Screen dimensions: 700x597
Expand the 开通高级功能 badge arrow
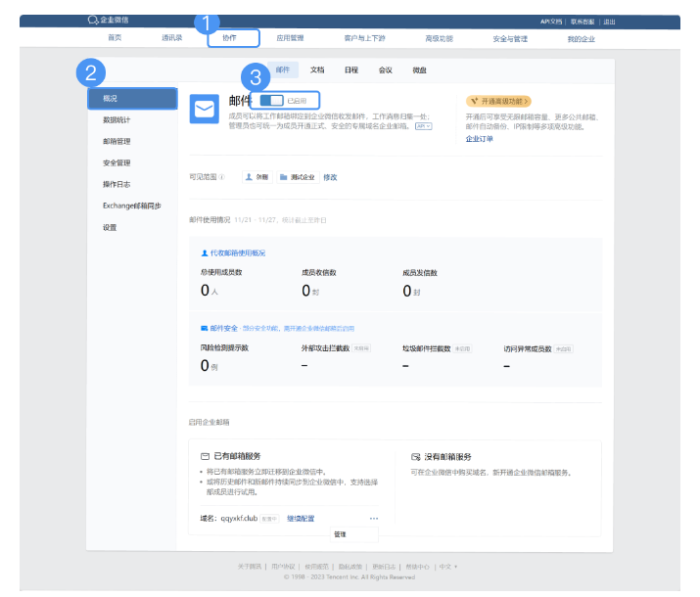526,101
